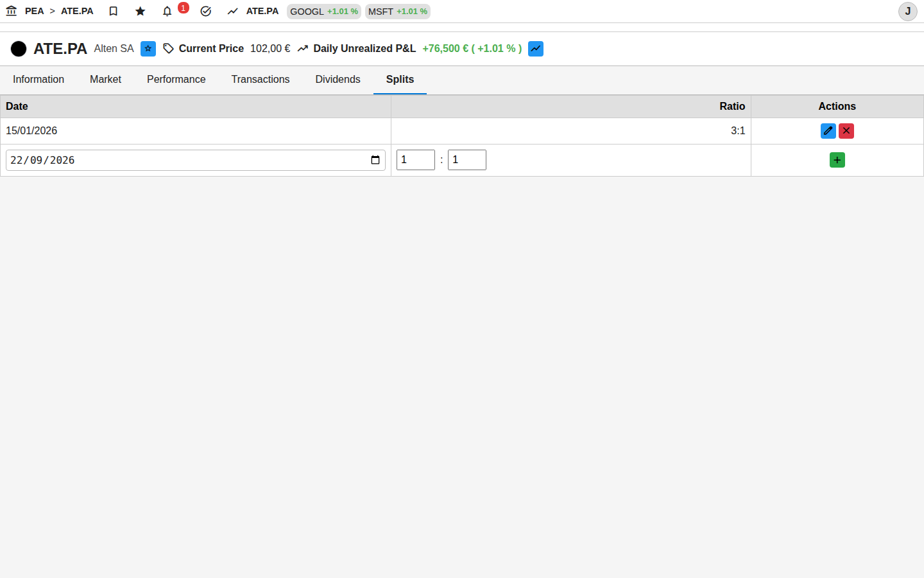
Task: Open the calendar picker in date field
Action: [375, 160]
